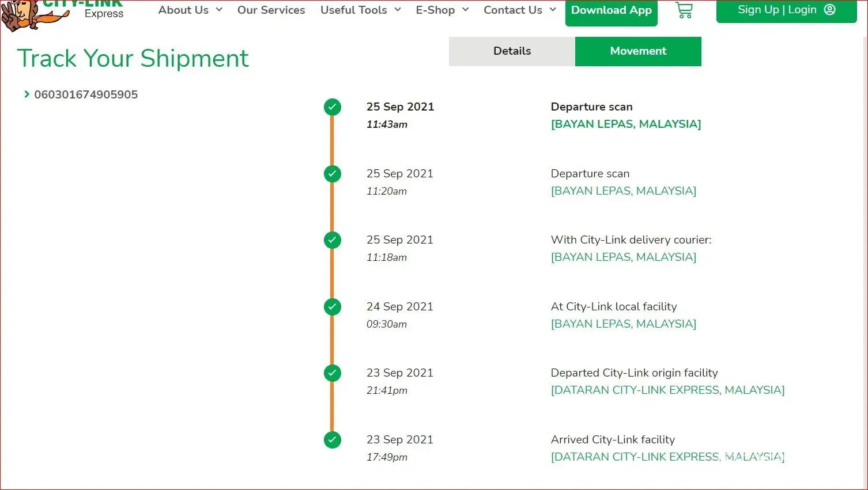Click the user profile icon beside Login
This screenshot has width=868, height=490.
point(830,10)
